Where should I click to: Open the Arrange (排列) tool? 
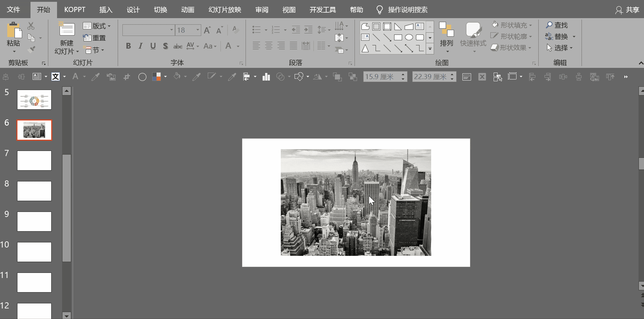click(x=446, y=36)
